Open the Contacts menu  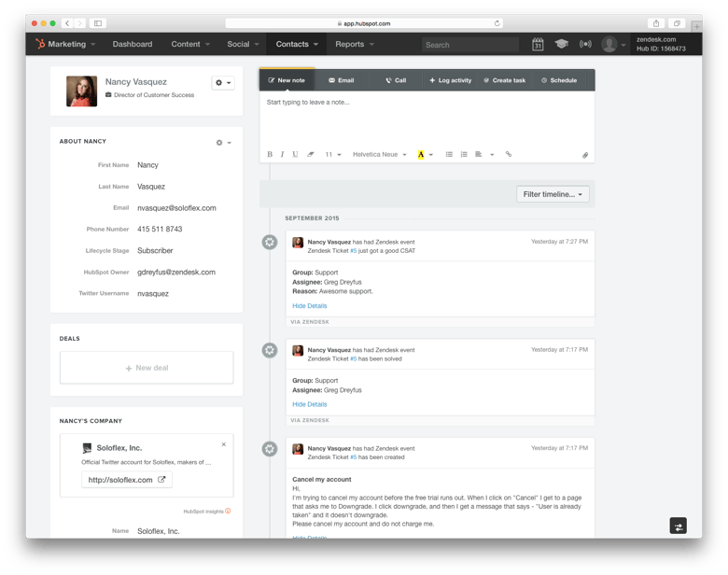(x=297, y=44)
